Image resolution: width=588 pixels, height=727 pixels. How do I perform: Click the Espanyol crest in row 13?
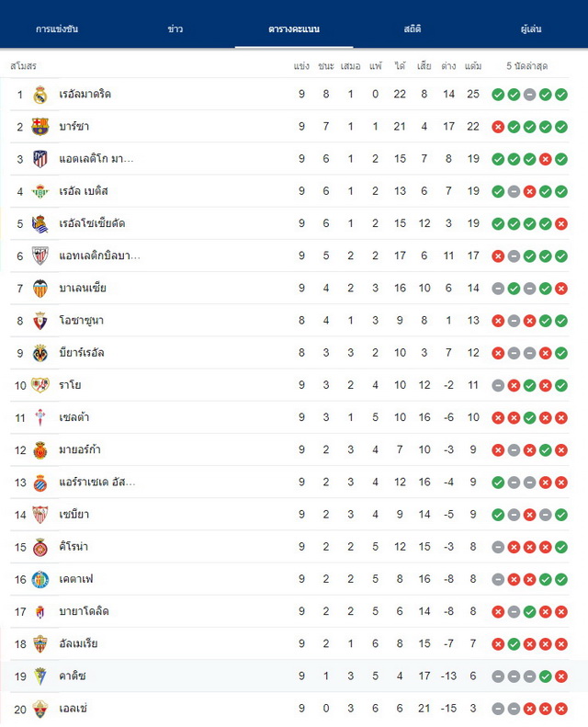coord(40,483)
